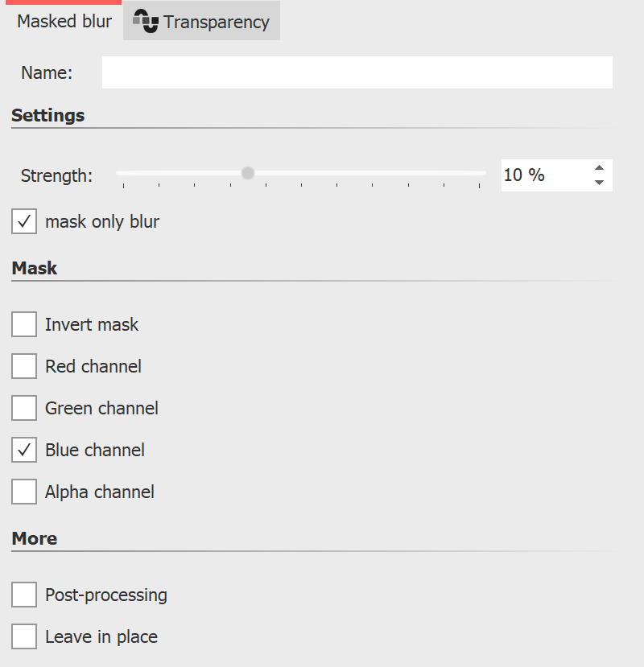Click inside the 10 % value box

[539, 175]
